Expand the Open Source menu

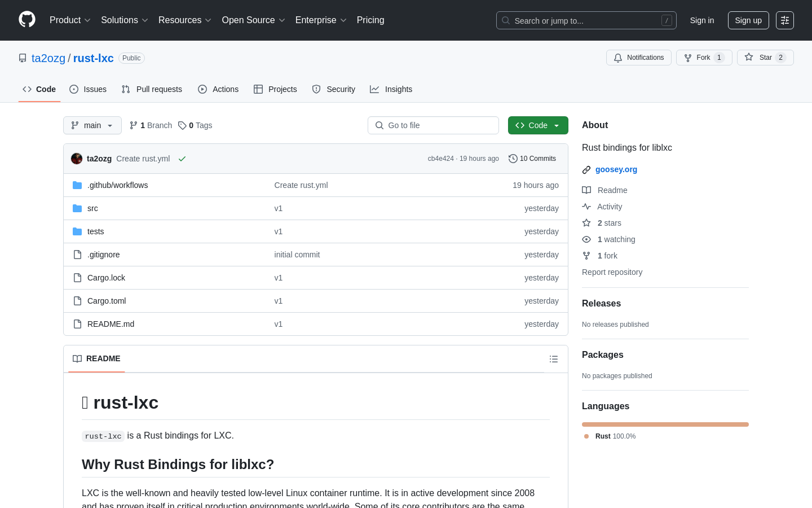pyautogui.click(x=253, y=20)
